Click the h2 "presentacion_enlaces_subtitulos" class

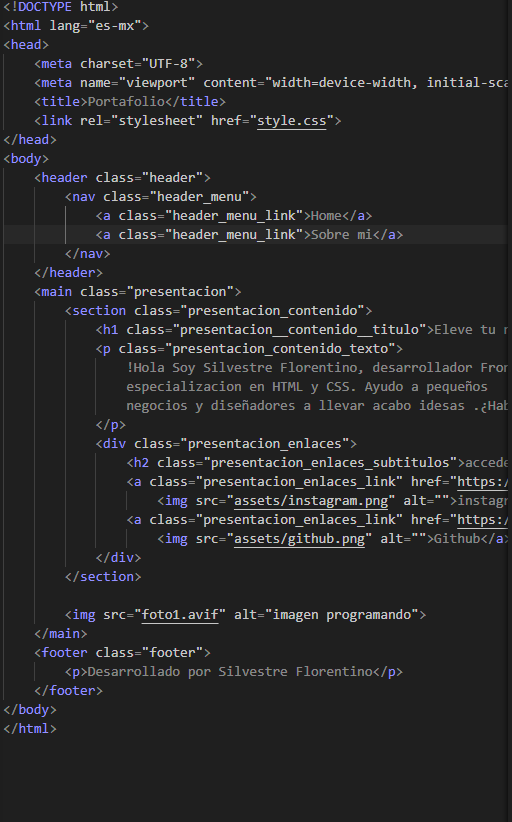click(330, 463)
